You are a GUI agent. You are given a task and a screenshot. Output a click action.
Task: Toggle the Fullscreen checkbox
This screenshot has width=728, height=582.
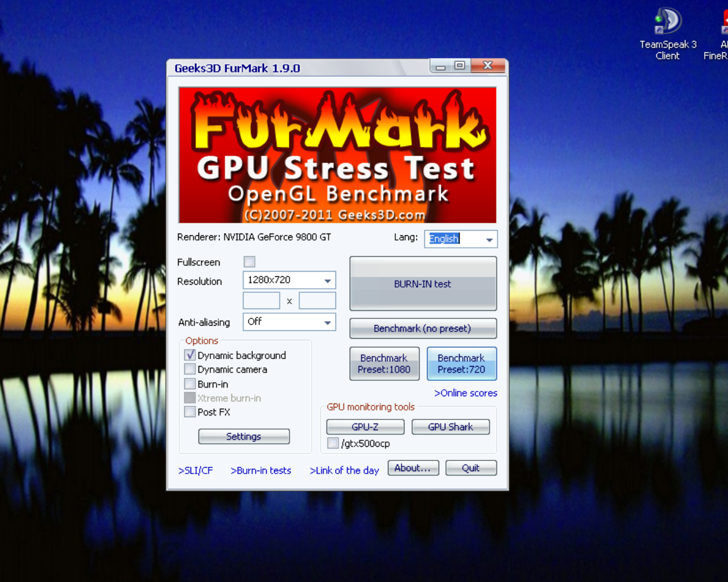click(x=249, y=261)
